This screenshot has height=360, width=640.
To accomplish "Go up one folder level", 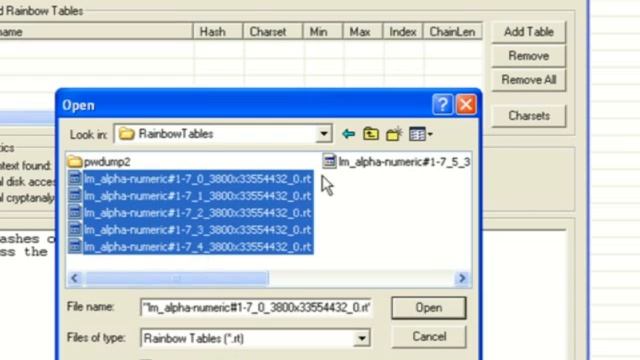I will click(x=371, y=134).
